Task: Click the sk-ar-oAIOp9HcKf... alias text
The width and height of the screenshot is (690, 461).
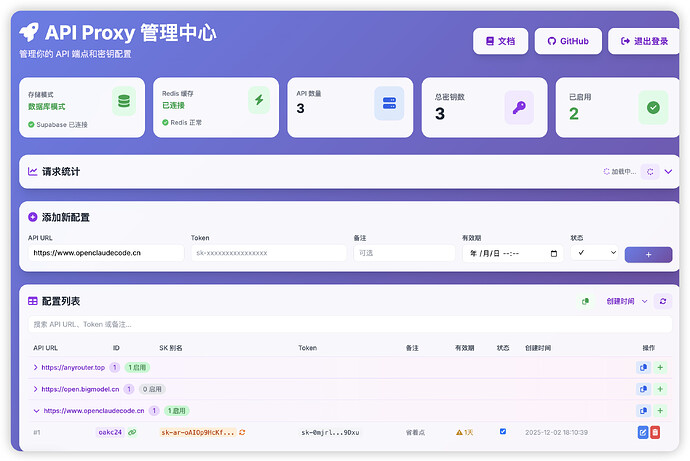Action: (198, 432)
